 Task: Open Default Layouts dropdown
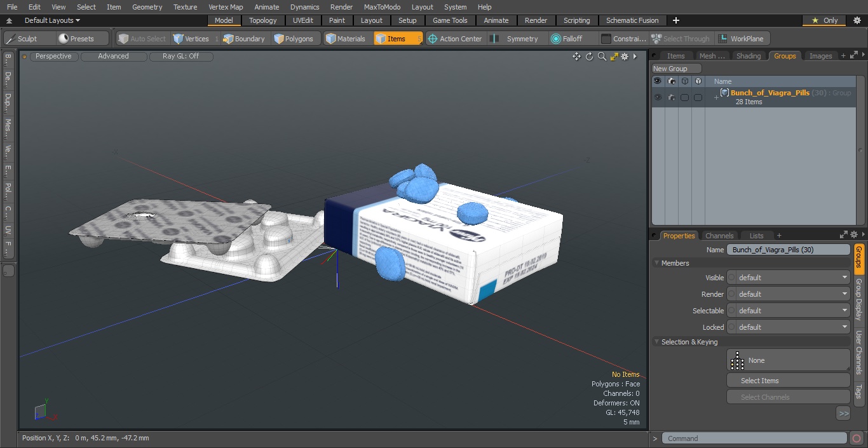[x=52, y=20]
